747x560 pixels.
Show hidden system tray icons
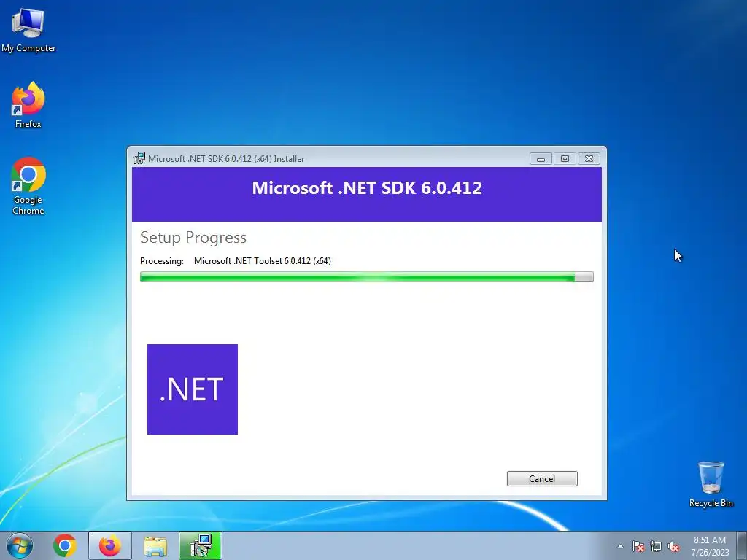[x=620, y=546]
